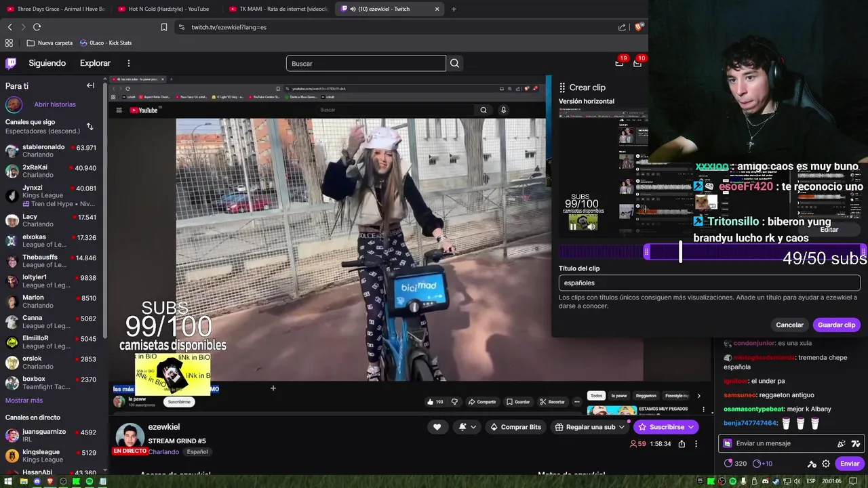Click Comprar Bits button
Screen dimensions: 868x488
click(x=515, y=427)
